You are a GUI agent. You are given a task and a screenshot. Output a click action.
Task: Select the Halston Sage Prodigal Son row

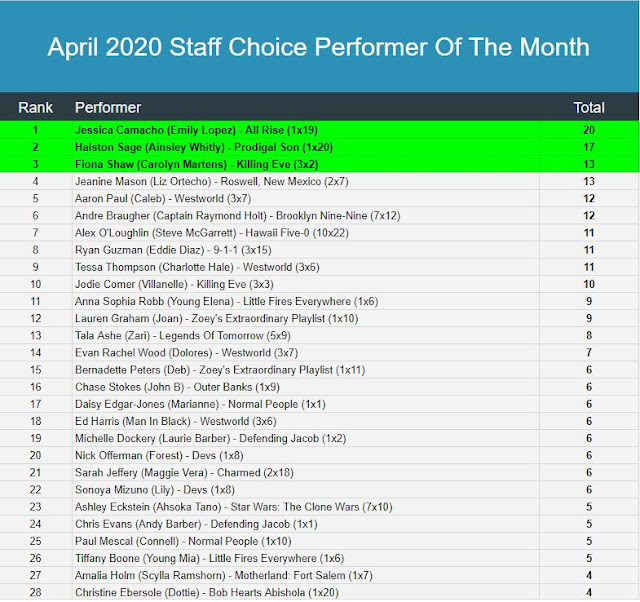pyautogui.click(x=320, y=147)
